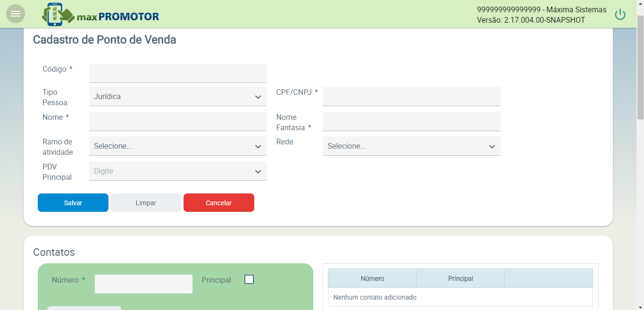Click the contact Número input field
The height and width of the screenshot is (310, 644).
(143, 284)
